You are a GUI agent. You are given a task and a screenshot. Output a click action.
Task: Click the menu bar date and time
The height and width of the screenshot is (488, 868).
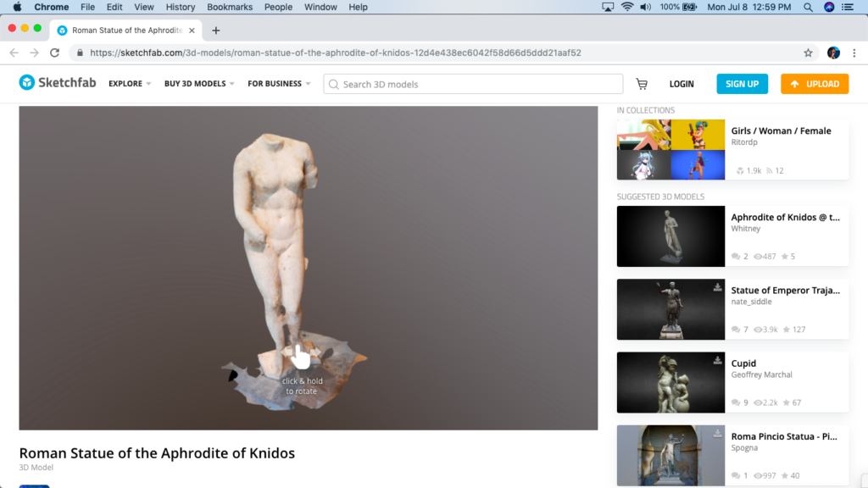click(x=749, y=7)
